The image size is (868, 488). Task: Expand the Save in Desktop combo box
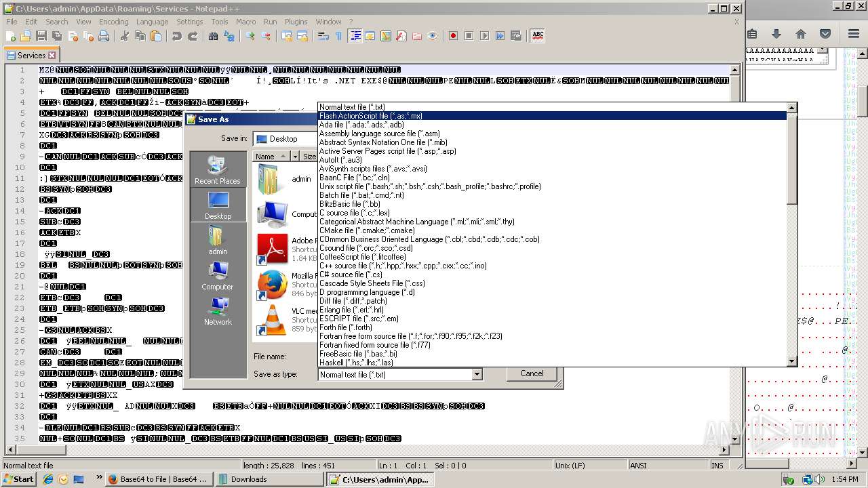[285, 139]
